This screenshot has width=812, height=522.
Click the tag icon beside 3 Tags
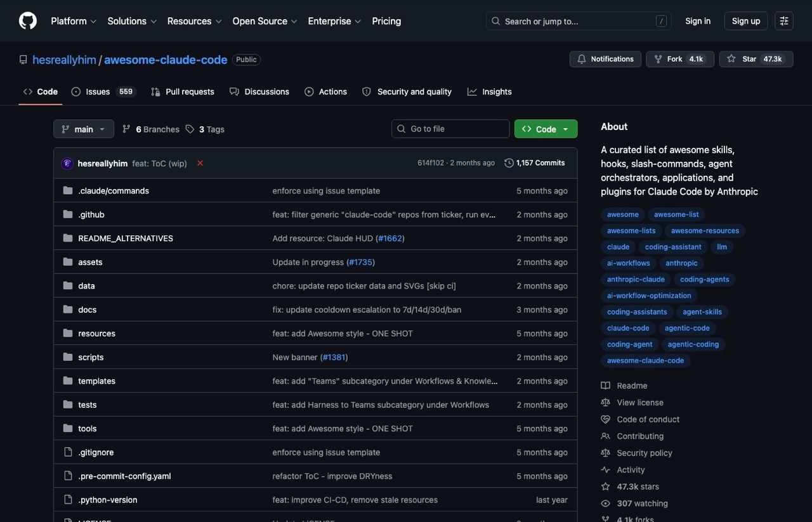[190, 129]
